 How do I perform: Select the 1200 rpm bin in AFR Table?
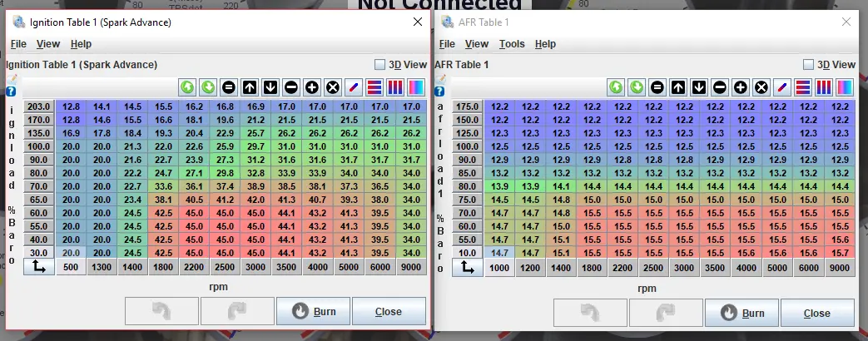(531, 268)
